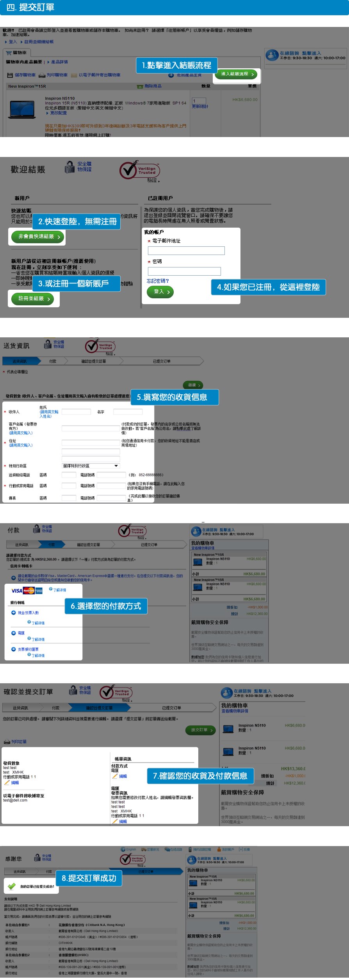Click 確認並提交訂單 step on shipping page
The image size is (349, 980).
93,361
